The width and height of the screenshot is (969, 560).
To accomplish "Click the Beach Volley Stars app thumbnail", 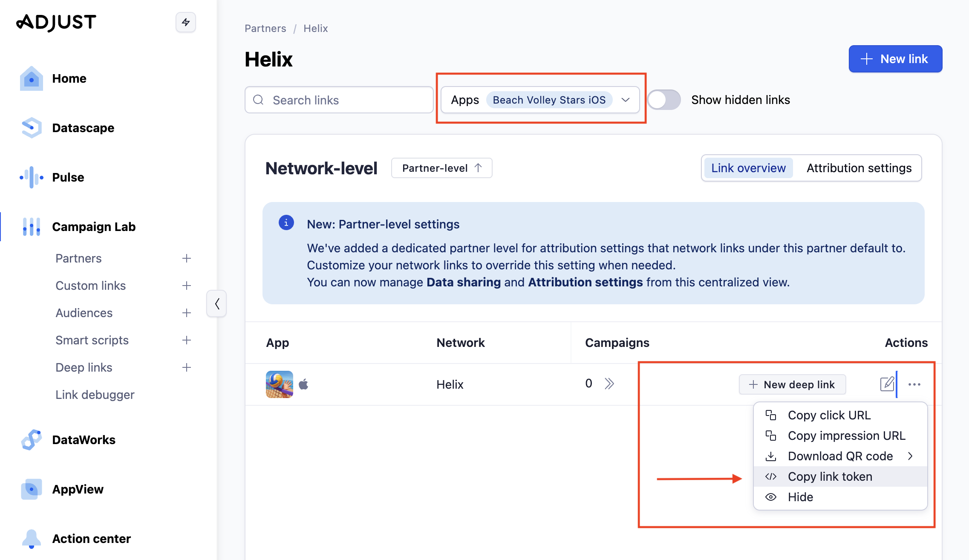I will click(x=280, y=384).
